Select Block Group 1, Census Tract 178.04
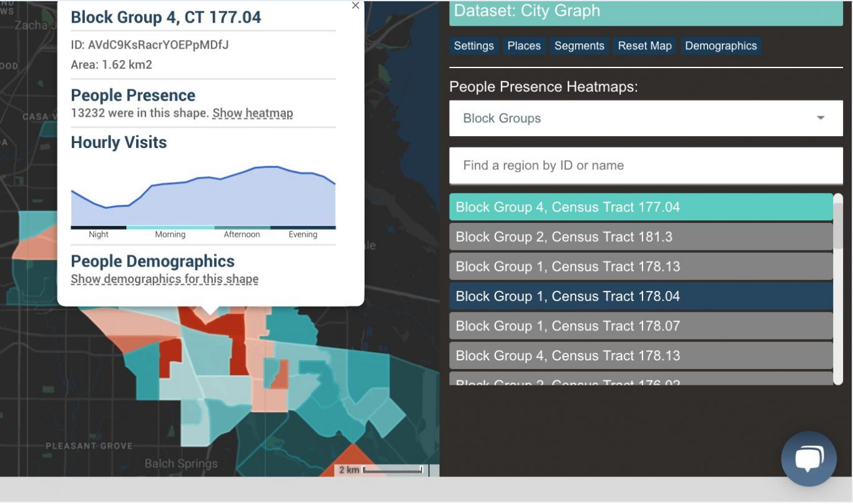The width and height of the screenshot is (853, 504). 641,296
